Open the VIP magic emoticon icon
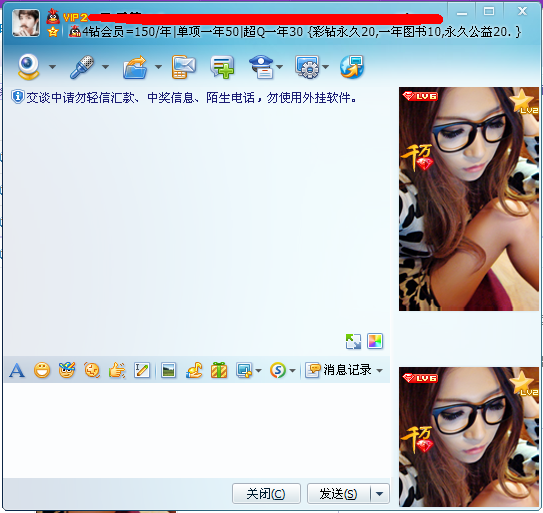 point(67,370)
